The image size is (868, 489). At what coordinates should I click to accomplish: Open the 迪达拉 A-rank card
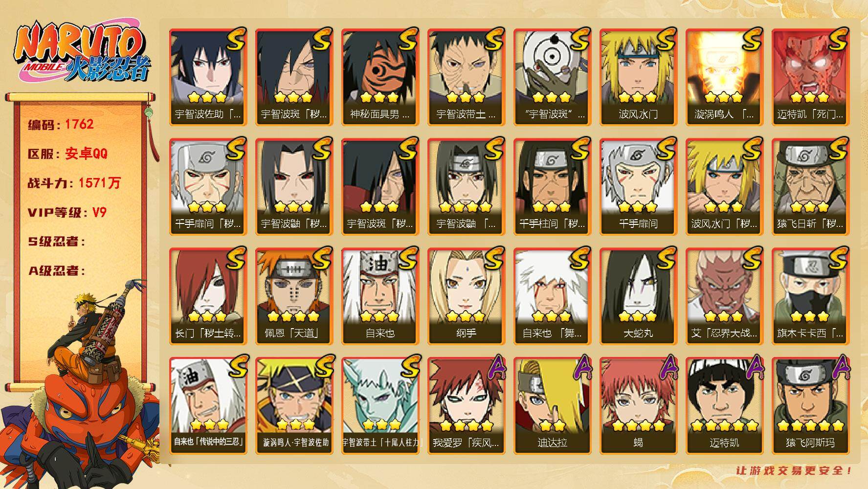pos(552,405)
